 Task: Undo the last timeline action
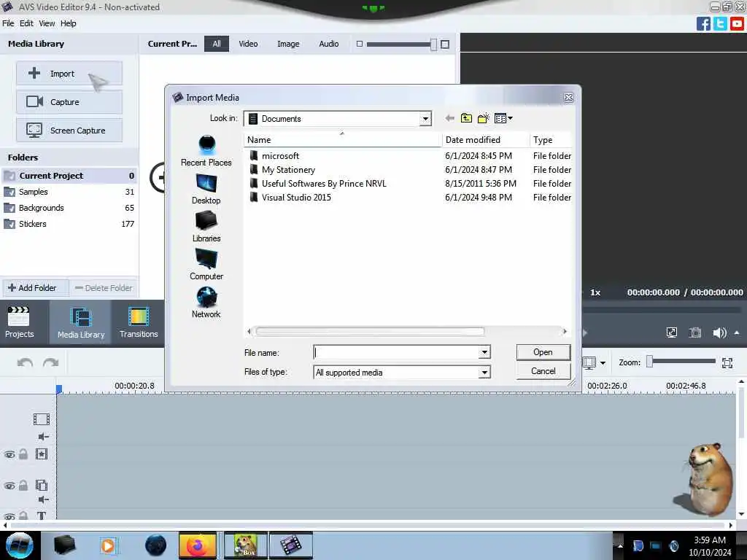(x=26, y=363)
